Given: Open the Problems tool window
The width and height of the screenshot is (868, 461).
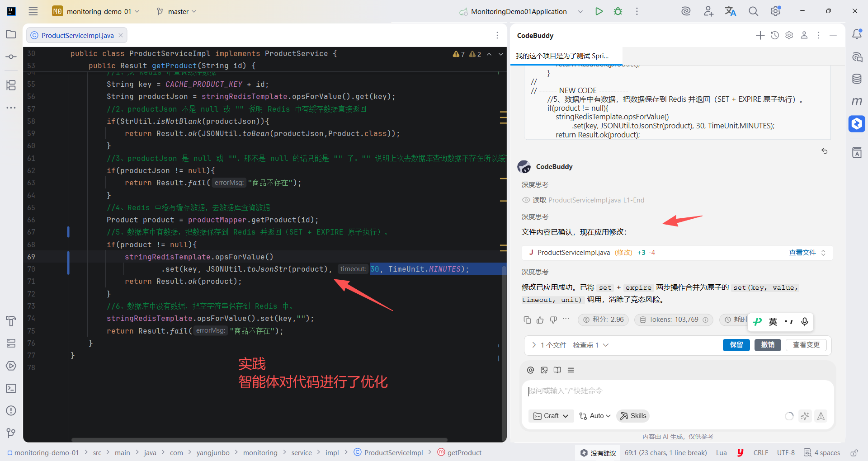Looking at the screenshot, I should click(x=11, y=410).
